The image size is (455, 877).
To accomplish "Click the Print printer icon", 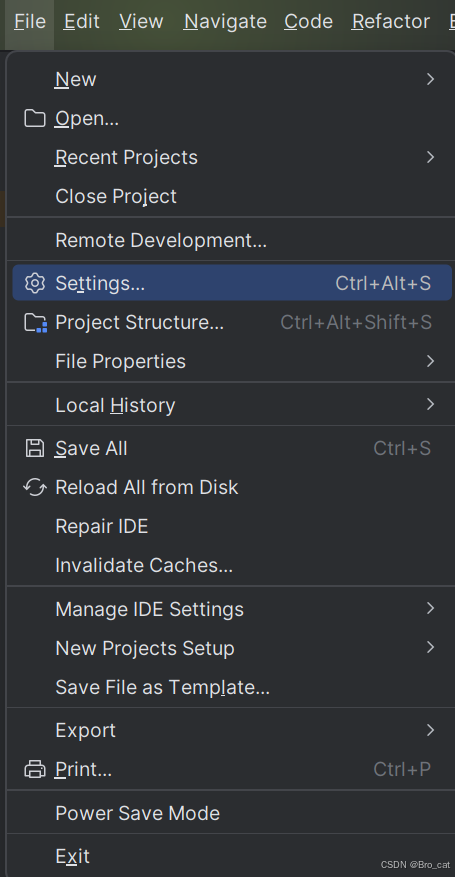I will coord(35,770).
